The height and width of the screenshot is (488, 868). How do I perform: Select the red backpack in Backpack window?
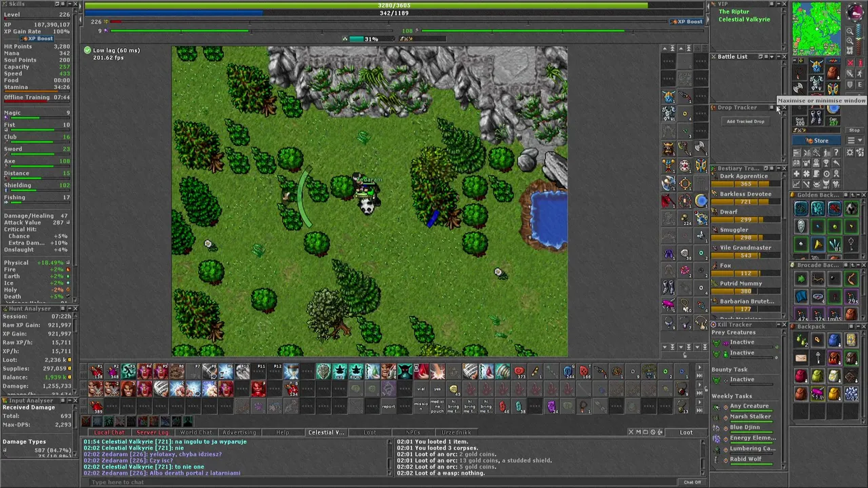(x=802, y=375)
